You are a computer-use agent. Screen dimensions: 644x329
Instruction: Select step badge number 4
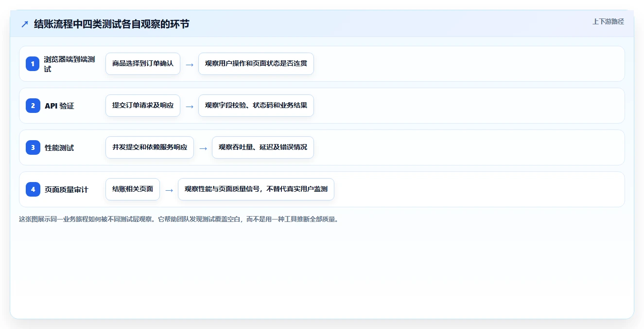click(33, 189)
